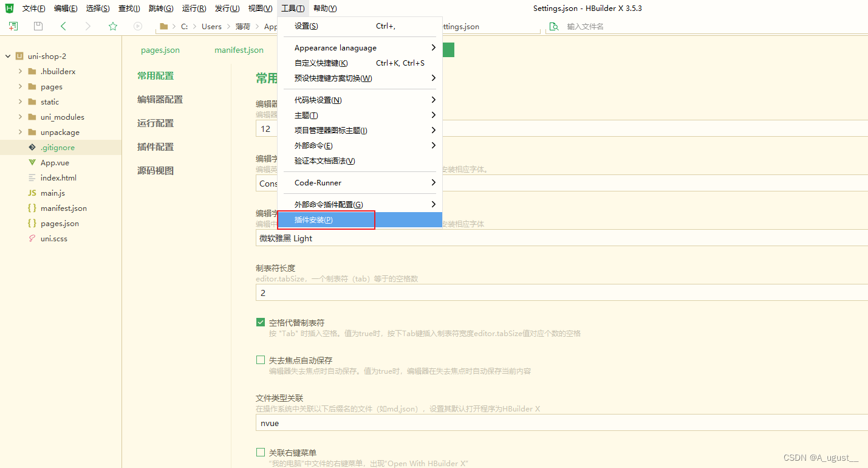Click the bookmark star icon
This screenshot has width=868, height=468.
coord(113,26)
